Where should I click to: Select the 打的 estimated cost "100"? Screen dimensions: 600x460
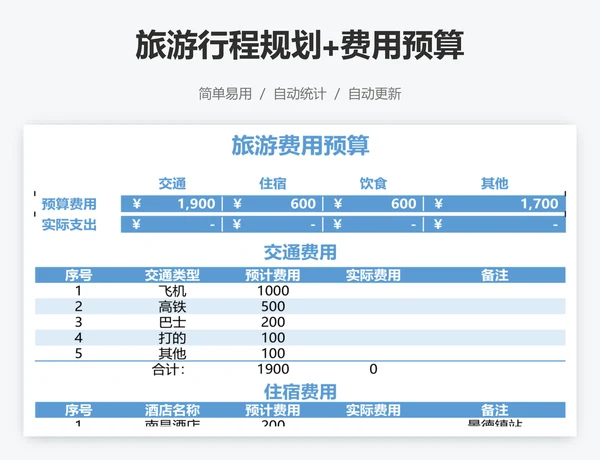[x=273, y=338]
